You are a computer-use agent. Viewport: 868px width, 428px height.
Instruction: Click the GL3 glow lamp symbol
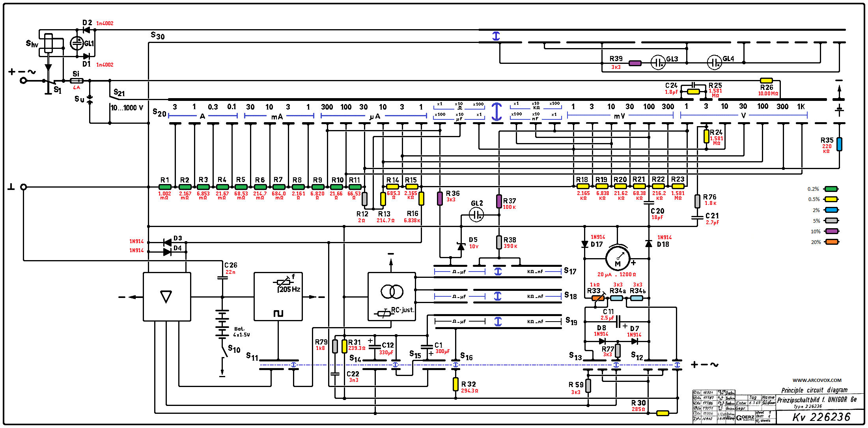658,63
